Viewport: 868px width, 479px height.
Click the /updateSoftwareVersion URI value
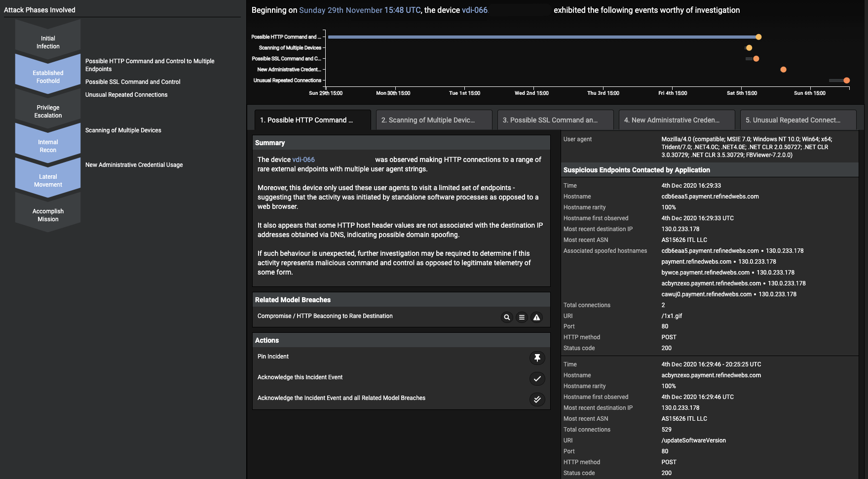pyautogui.click(x=694, y=440)
